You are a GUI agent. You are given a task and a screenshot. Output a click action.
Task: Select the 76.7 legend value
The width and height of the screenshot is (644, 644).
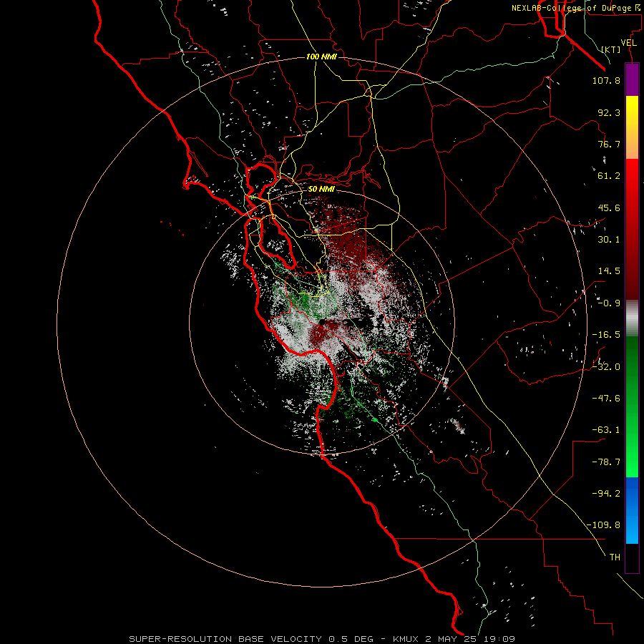tap(609, 144)
